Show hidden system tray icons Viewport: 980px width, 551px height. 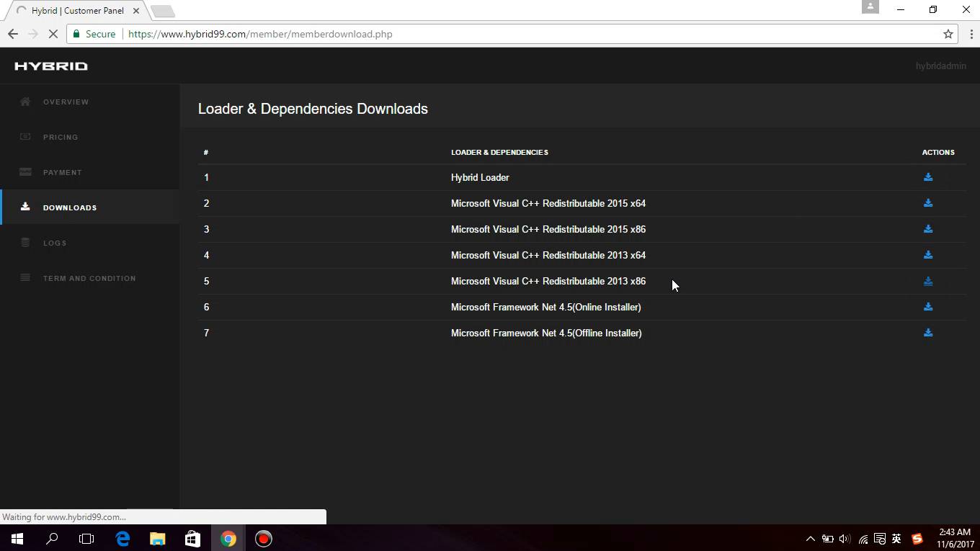[x=810, y=539]
